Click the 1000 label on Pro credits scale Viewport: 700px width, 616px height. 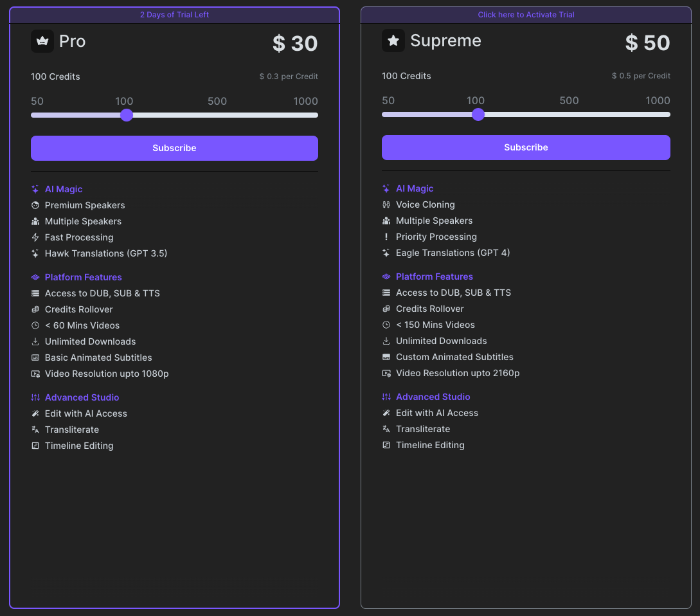pos(306,101)
